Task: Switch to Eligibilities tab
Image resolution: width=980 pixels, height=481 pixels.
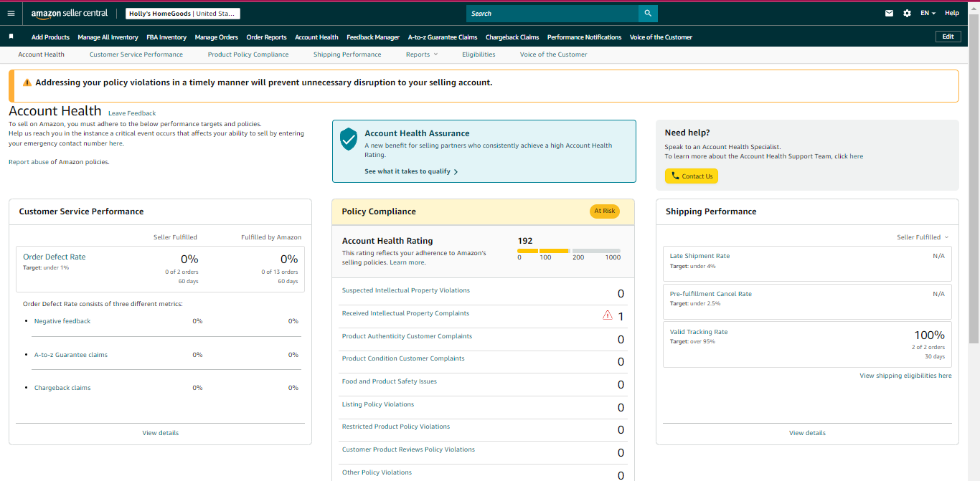Action: tap(479, 54)
